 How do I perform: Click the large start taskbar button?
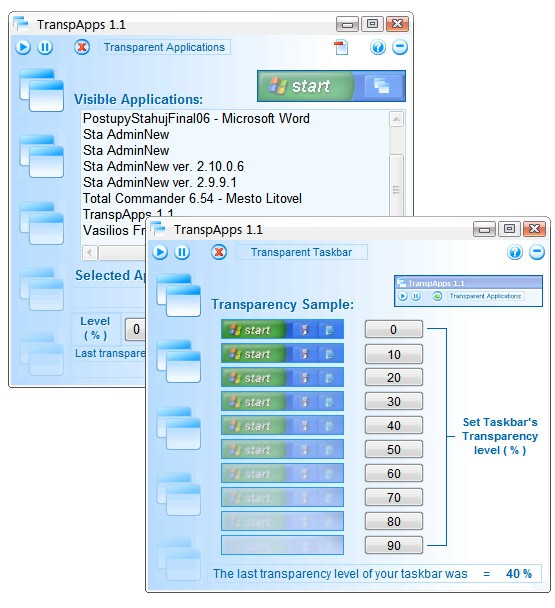coord(306,86)
